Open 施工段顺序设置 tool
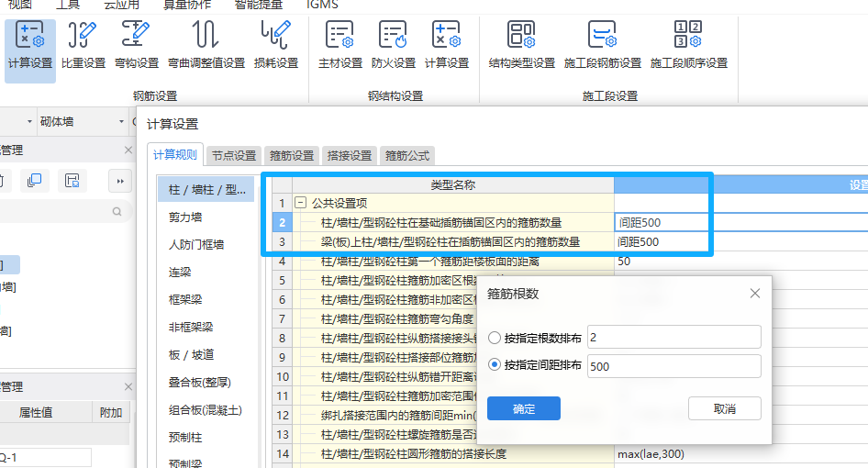 (x=689, y=47)
